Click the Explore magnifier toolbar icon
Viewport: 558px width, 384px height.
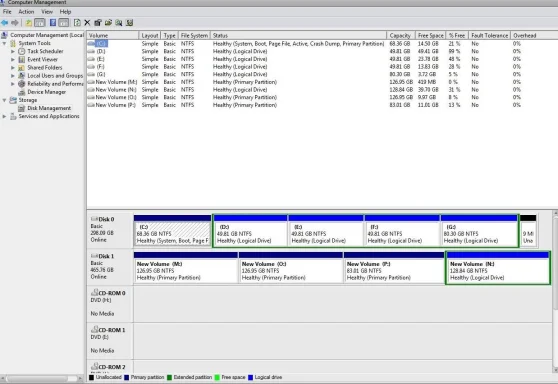119,23
